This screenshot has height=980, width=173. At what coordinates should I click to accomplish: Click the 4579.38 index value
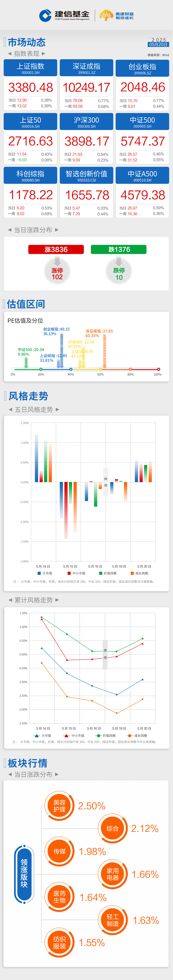coord(143,195)
